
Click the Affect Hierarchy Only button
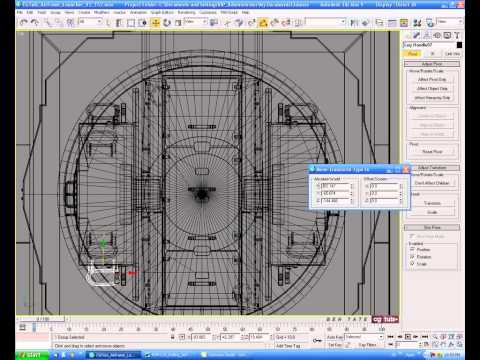tap(432, 98)
